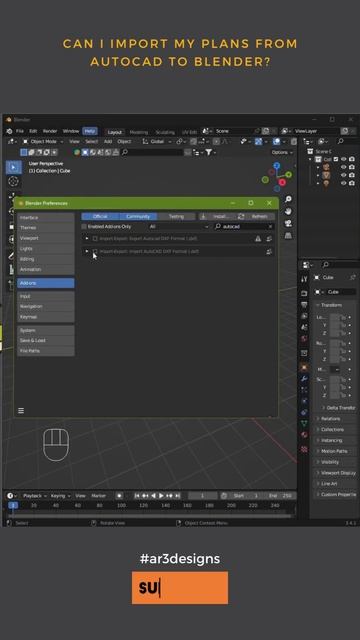Click the blue playhead on the timeline
This screenshot has width=360, height=640.
click(x=13, y=506)
